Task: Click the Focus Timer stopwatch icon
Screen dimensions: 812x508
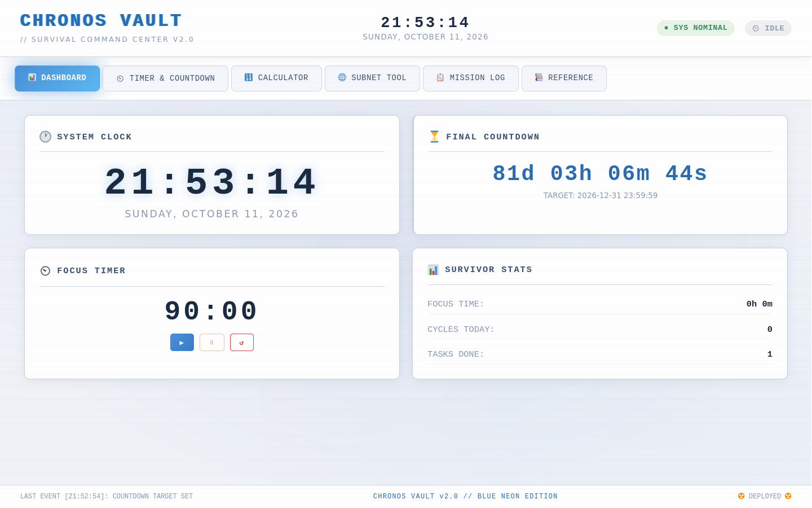Action: [x=45, y=271]
